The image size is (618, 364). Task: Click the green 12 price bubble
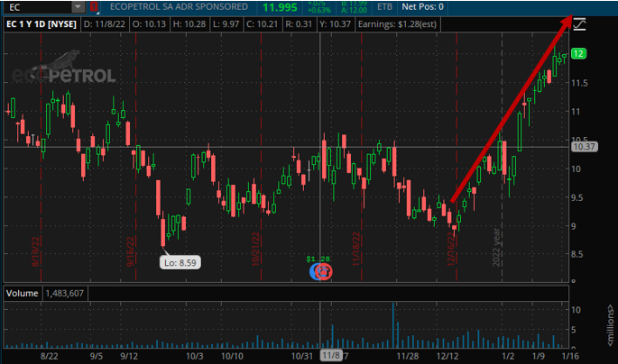(x=578, y=53)
